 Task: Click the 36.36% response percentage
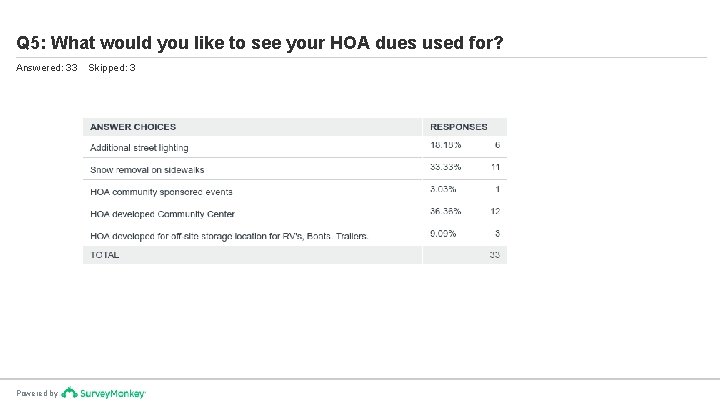tap(445, 212)
